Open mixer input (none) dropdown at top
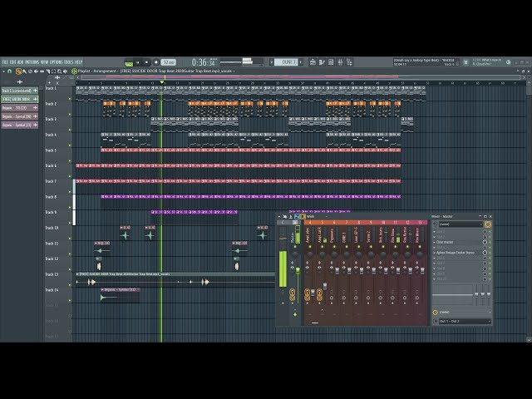This screenshot has width=532, height=399. 461,224
